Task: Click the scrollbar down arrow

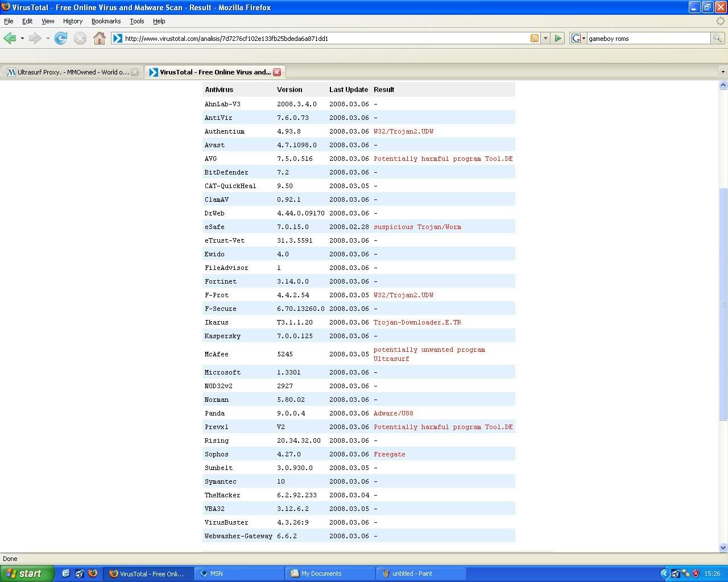Action: point(723,547)
